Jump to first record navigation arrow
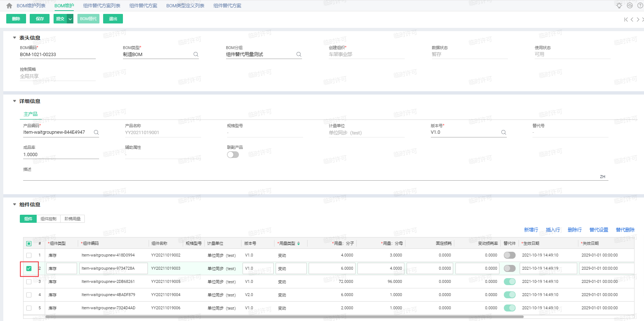 [626, 19]
